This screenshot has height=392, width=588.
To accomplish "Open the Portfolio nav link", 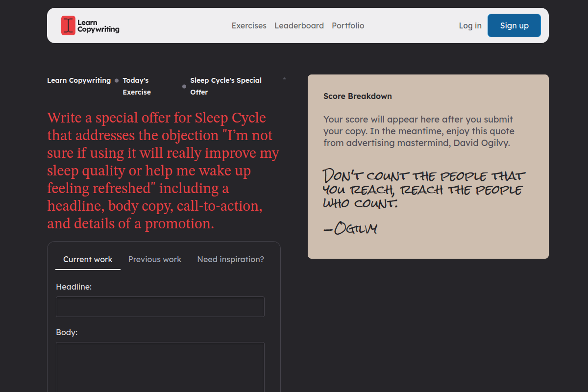I will (348, 25).
